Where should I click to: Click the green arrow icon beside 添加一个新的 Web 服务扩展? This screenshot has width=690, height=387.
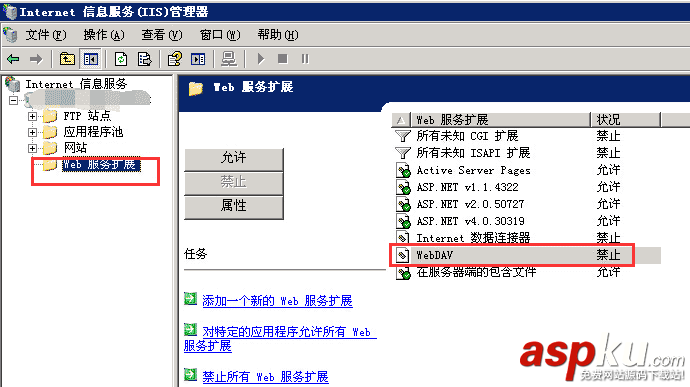tap(190, 299)
